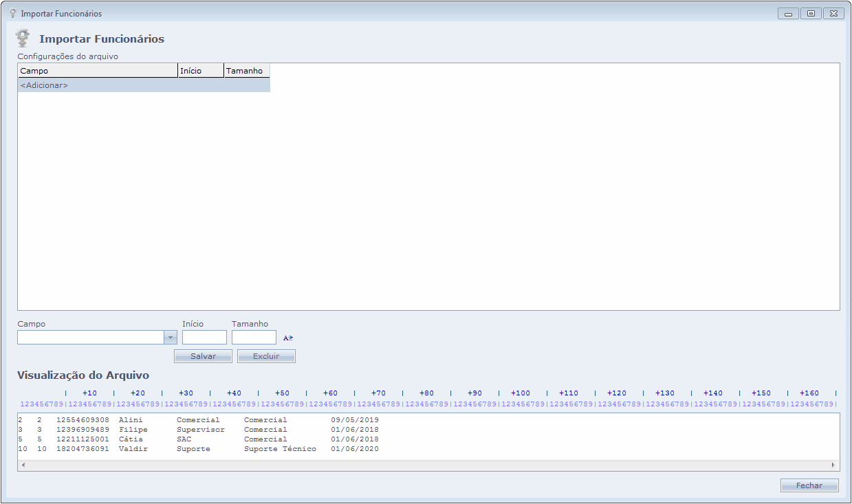This screenshot has height=504, width=852.
Task: Click the Tamanho column header
Action: coord(247,71)
